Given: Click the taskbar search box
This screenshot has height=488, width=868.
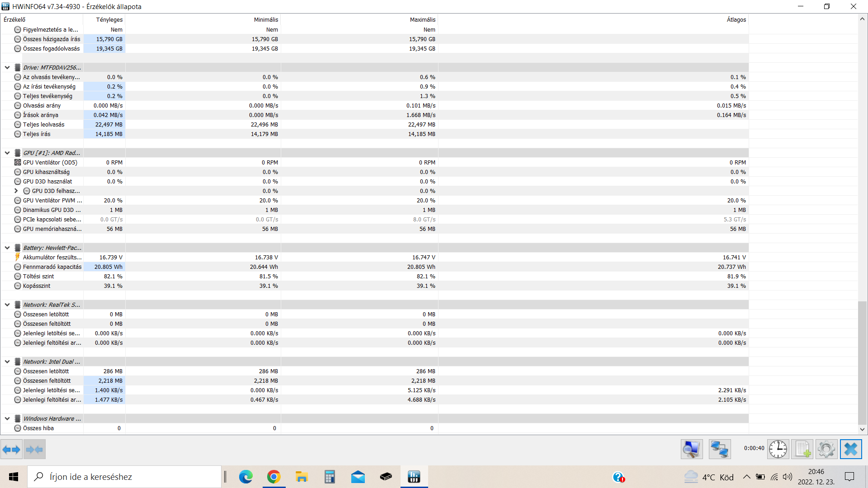Looking at the screenshot, I should (124, 477).
